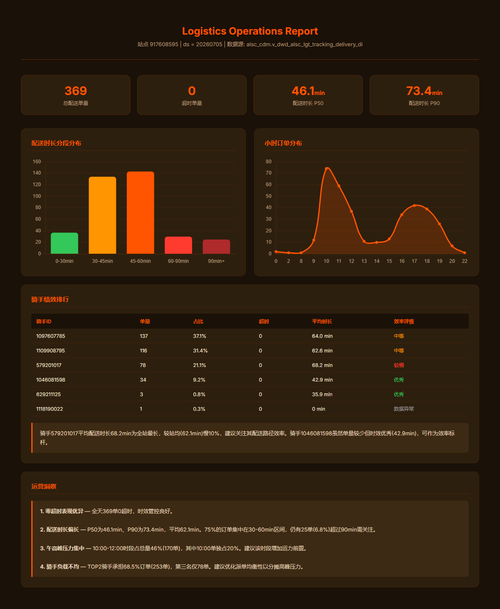500x609 pixels.
Task: Click the ds = 20260705 date text
Action: (202, 44)
